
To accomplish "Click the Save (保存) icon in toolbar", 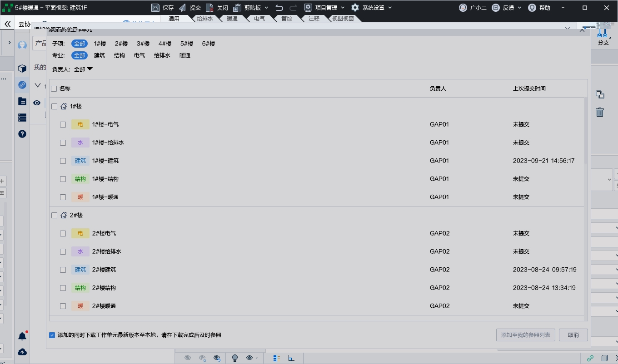I will point(155,8).
